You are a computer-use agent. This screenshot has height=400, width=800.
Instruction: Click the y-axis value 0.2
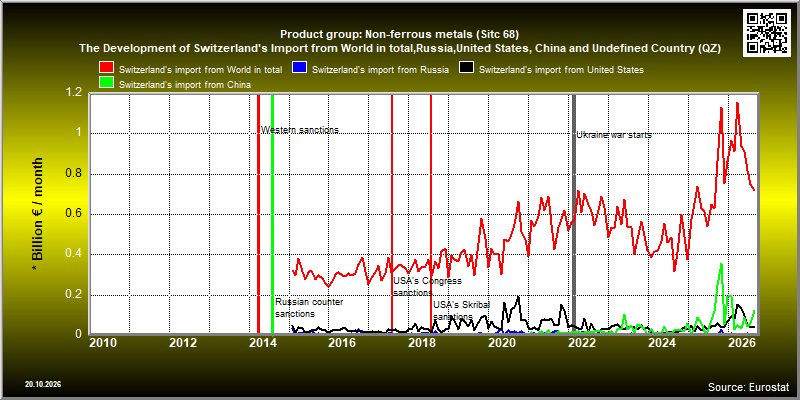(x=75, y=295)
